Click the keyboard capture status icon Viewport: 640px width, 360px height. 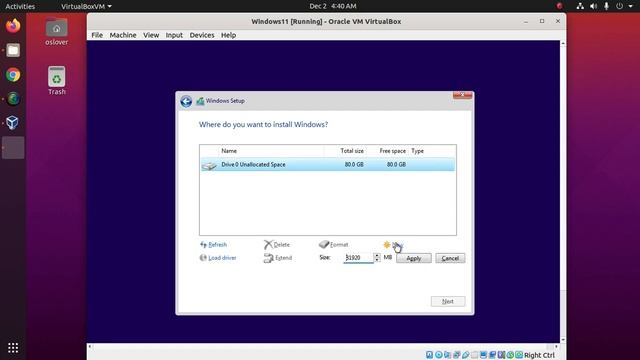click(x=519, y=355)
